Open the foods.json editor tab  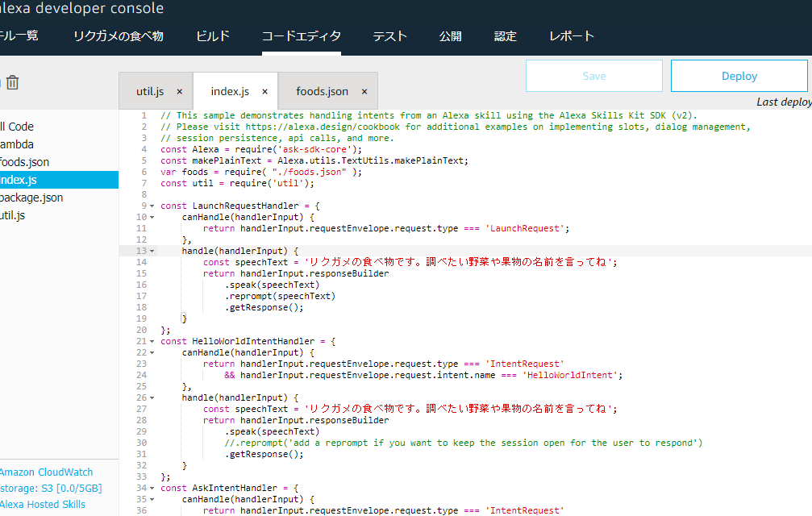[322, 92]
